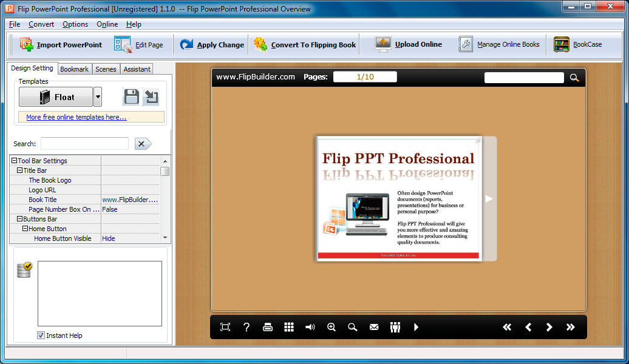
Task: Uncheck the Instant Help checkbox
Action: pyautogui.click(x=41, y=335)
